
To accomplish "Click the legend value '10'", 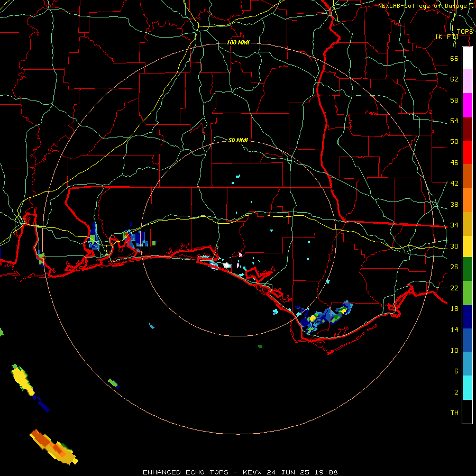I will pos(454,350).
